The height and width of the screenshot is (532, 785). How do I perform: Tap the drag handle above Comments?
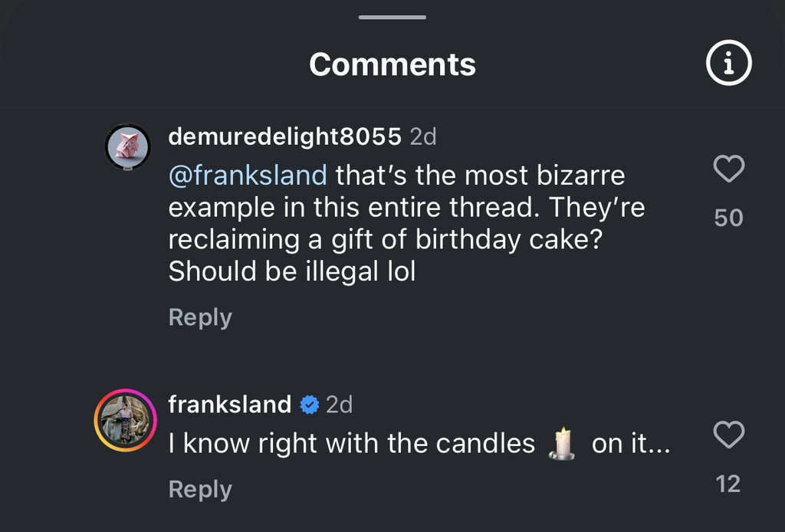392,17
